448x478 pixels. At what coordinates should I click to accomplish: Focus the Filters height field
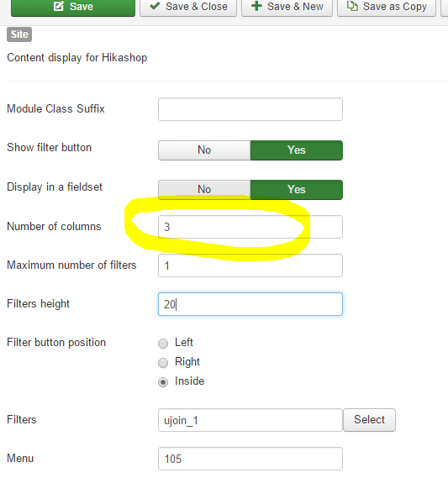pos(250,304)
